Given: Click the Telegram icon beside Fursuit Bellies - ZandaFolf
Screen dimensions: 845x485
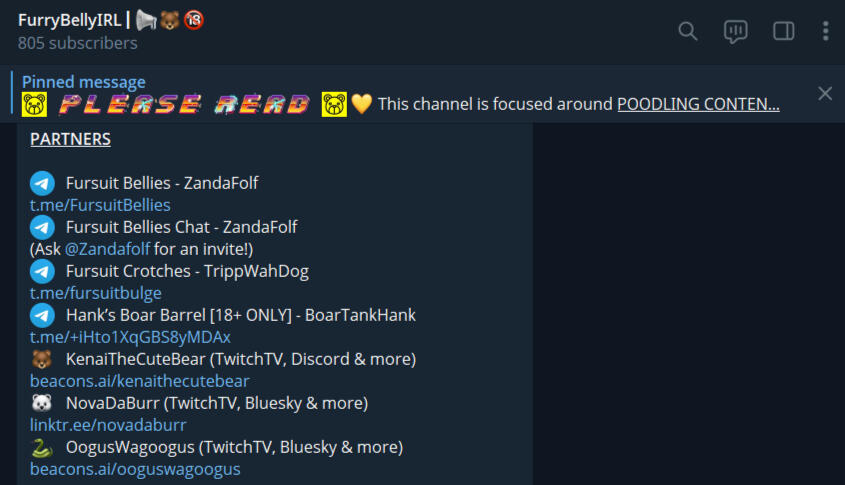Looking at the screenshot, I should [42, 183].
